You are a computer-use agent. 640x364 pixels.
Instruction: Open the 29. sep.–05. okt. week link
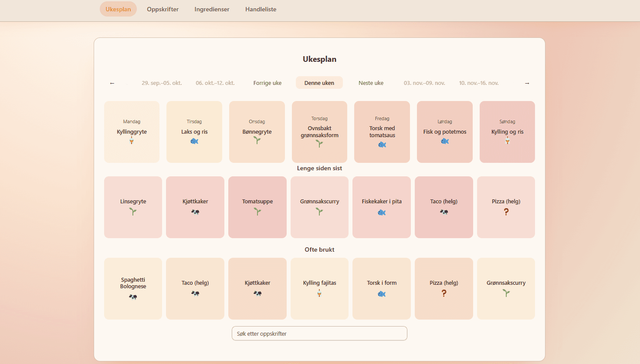[162, 83]
